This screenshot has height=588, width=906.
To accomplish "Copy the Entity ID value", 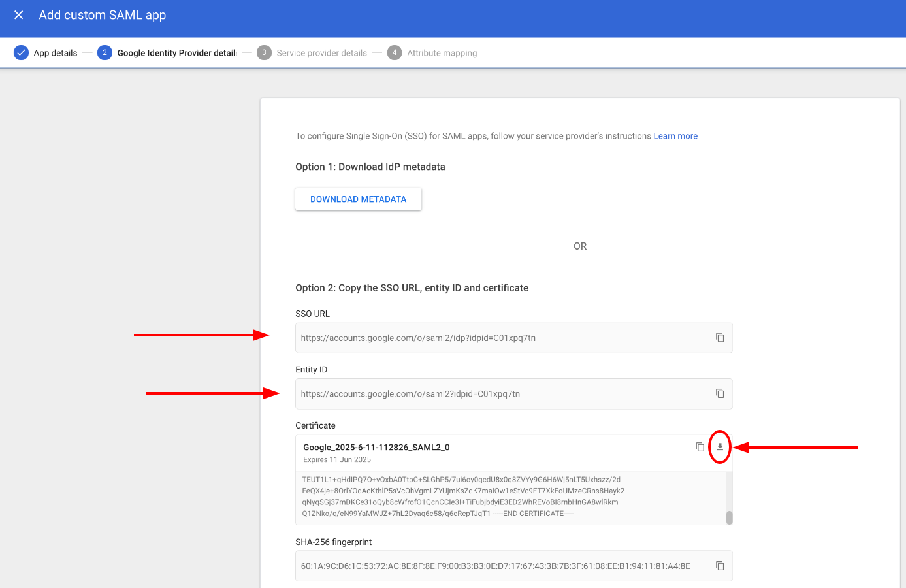I will click(720, 393).
